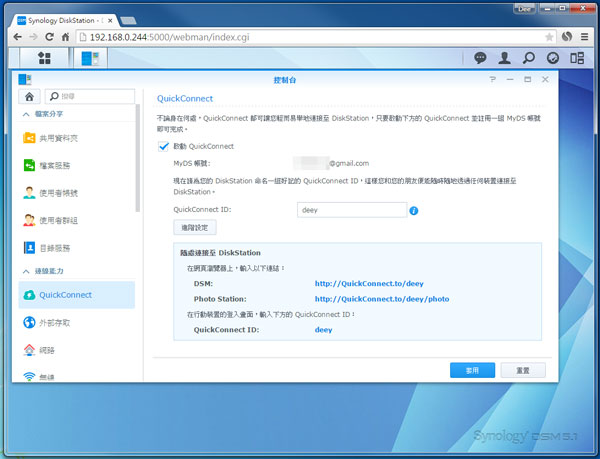Click the QuickConnect ID info icon
600x459 pixels.
coord(413,210)
